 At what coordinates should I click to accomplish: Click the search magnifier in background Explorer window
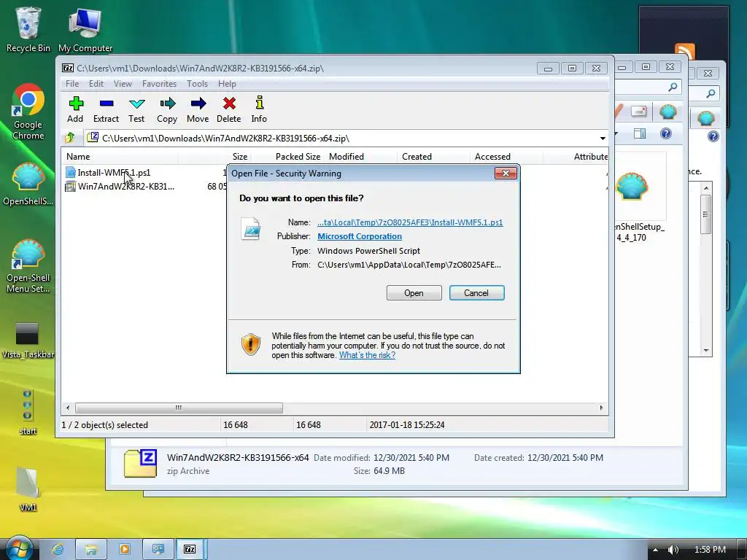pos(673,87)
